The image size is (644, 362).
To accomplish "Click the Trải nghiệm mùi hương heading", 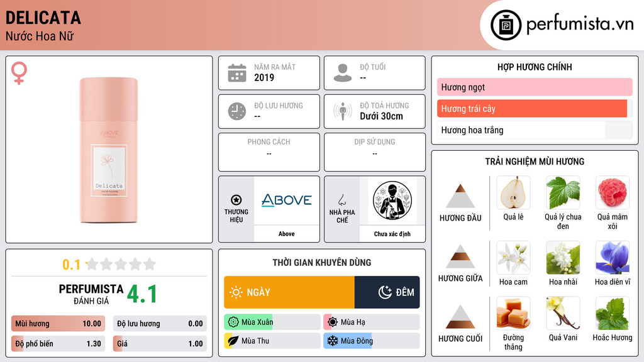I will point(535,162).
